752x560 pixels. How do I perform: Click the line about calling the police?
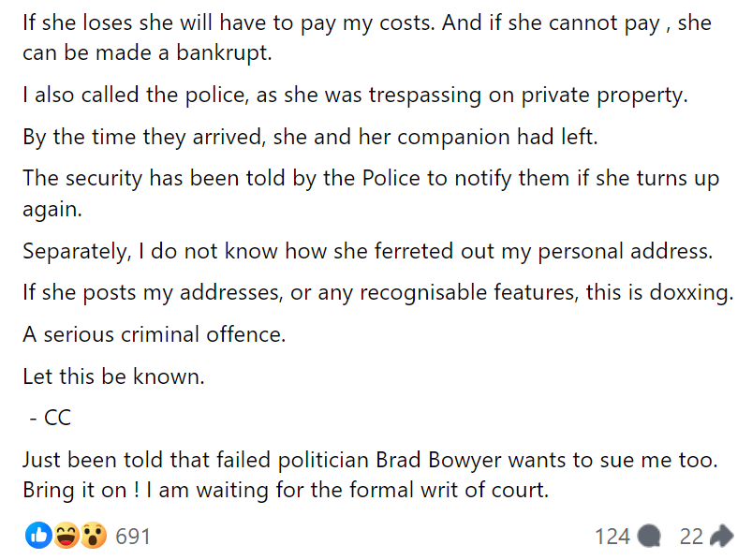click(355, 96)
